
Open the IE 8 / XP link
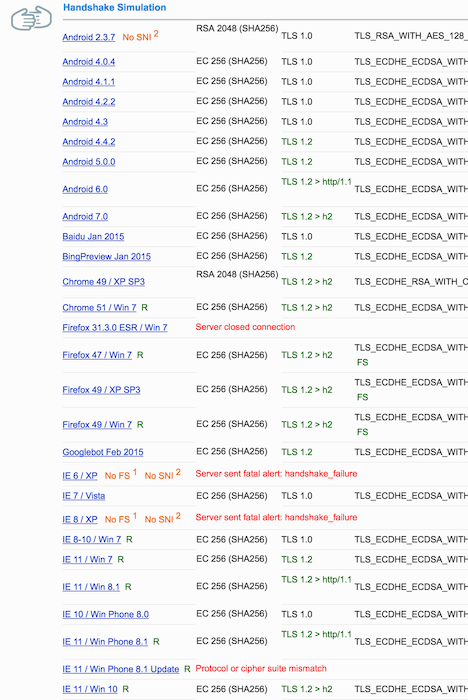pos(80,520)
